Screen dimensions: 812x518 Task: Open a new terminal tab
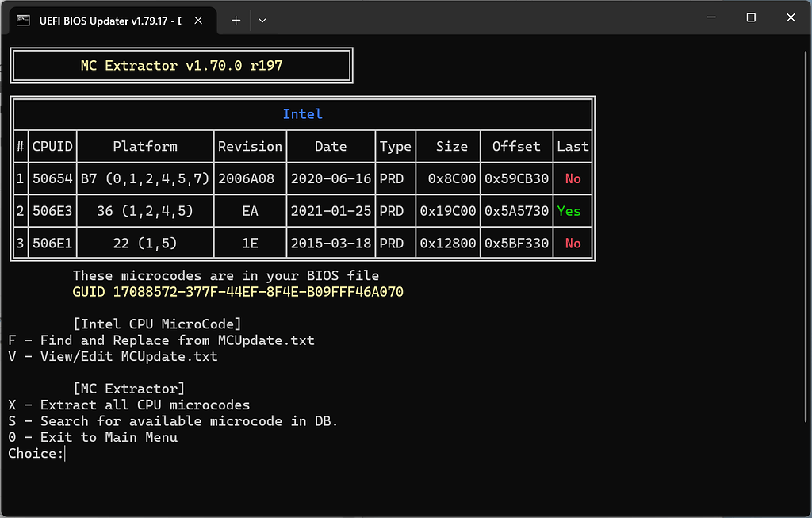tap(236, 21)
